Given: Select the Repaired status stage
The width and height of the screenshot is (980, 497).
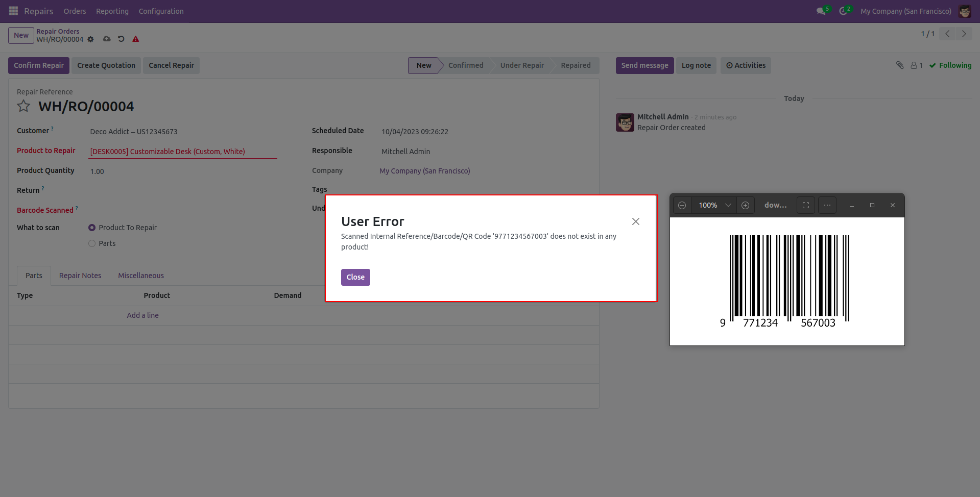Looking at the screenshot, I should [x=576, y=65].
